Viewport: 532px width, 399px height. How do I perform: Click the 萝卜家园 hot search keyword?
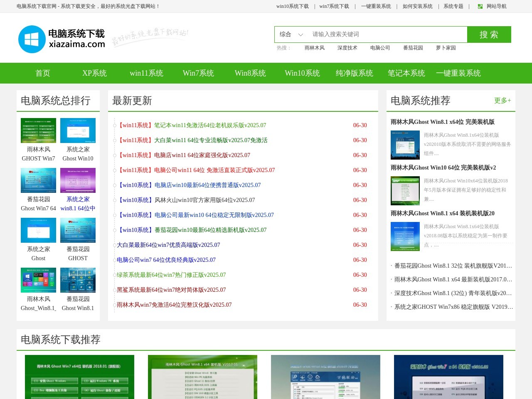[x=446, y=48]
